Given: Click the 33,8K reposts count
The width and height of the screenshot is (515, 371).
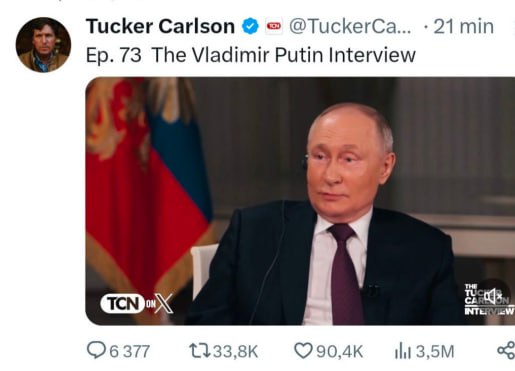Looking at the screenshot, I should pos(236,352).
